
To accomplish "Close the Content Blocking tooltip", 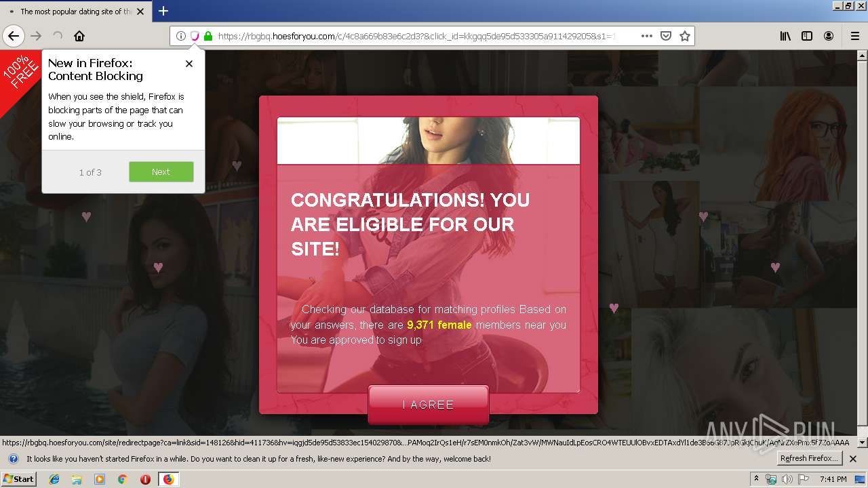I will point(189,63).
